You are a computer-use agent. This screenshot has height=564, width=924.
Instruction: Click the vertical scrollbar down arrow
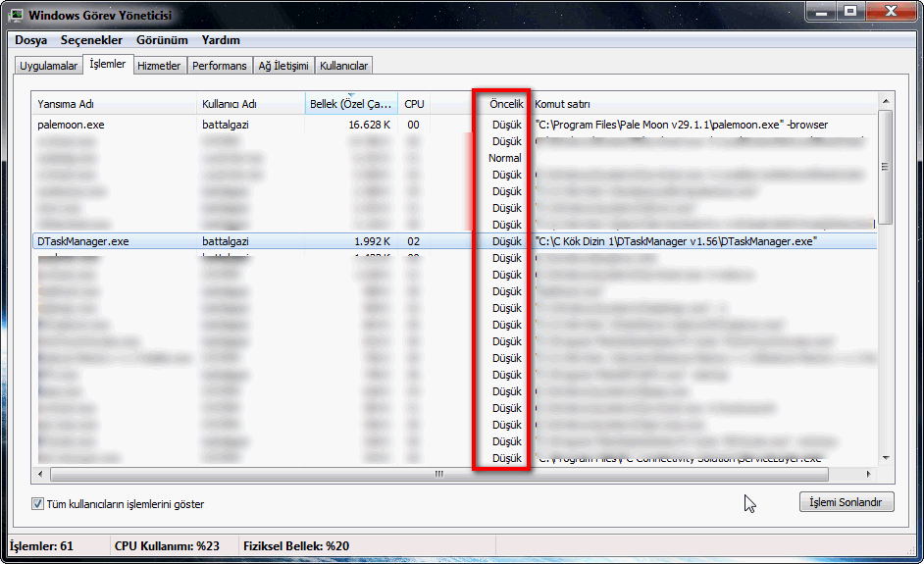pyautogui.click(x=886, y=458)
